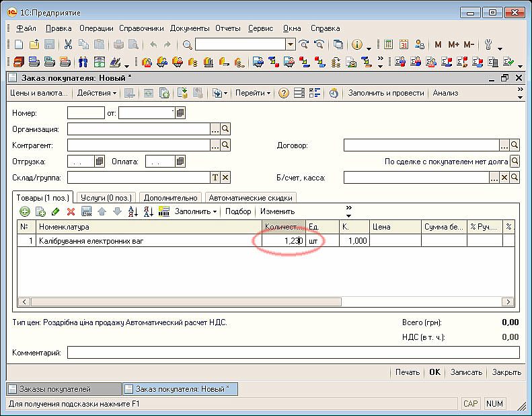Image resolution: width=532 pixels, height=416 pixels.
Task: Click the horizontal scrollbar right arrow
Action: (508, 302)
